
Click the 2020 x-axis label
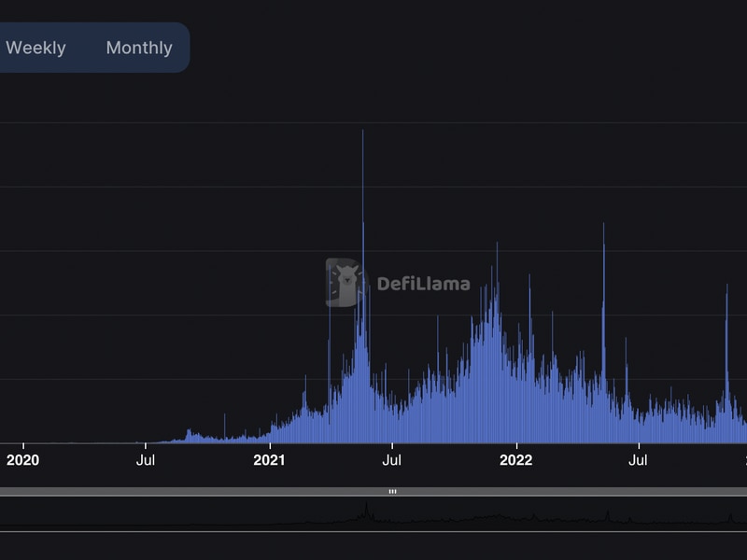(x=22, y=459)
